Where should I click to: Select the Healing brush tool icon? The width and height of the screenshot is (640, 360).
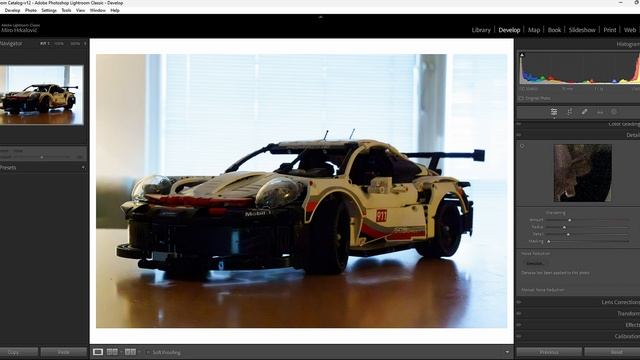[584, 112]
